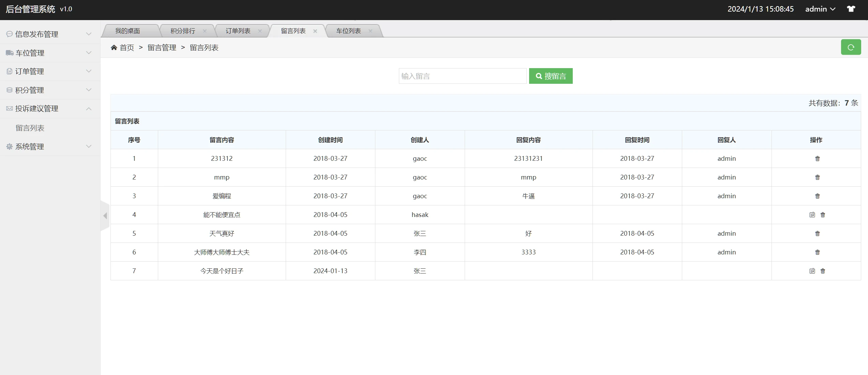Click the 订单管理 document icon
This screenshot has height=375, width=868.
10,71
